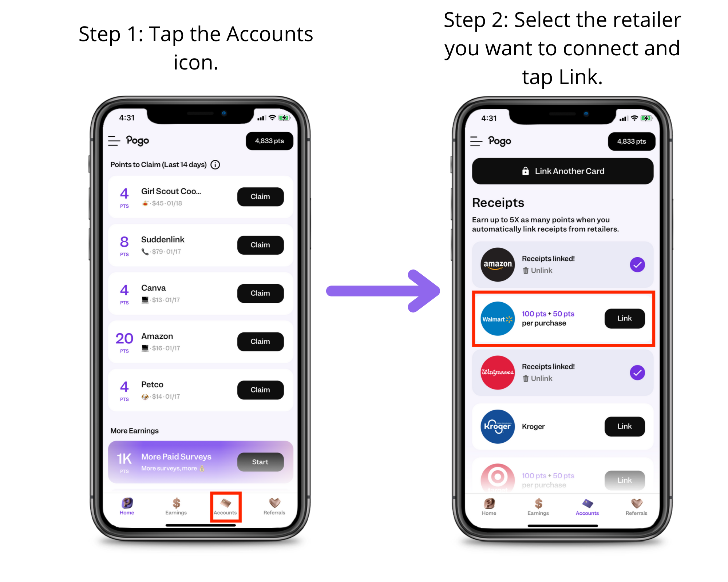Claim Amazon 20 pts earnings entry
The image size is (728, 582).
click(x=260, y=342)
